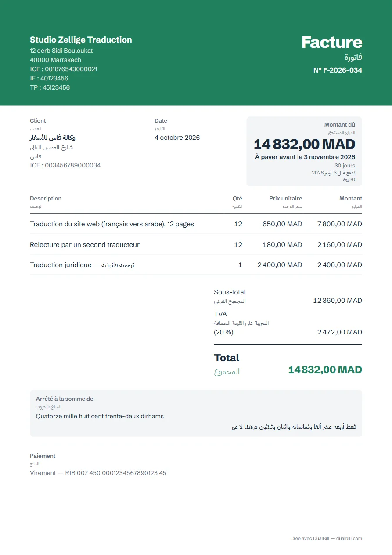The width and height of the screenshot is (392, 555).
Task: Click the "Paiement" section label
Action: 43,456
